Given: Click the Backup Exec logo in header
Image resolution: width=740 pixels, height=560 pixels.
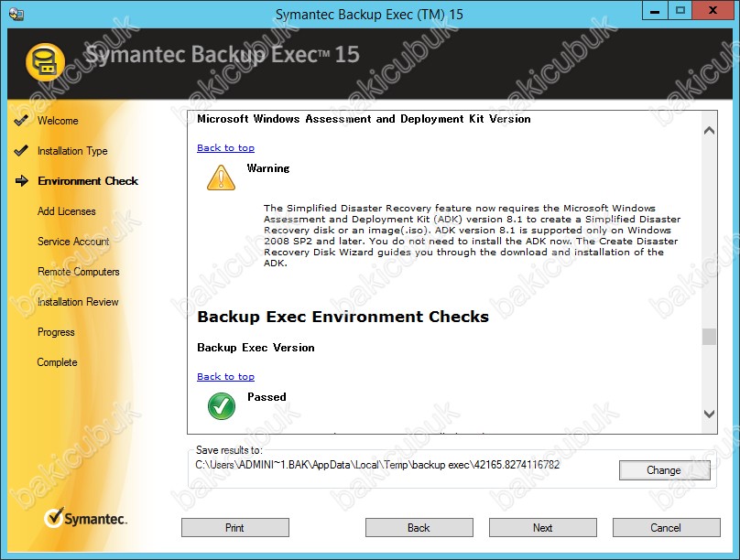Looking at the screenshot, I should coord(45,62).
